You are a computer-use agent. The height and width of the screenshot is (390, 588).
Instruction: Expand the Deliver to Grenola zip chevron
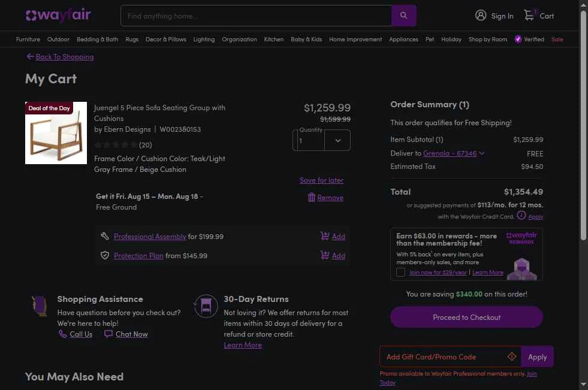[x=482, y=153]
